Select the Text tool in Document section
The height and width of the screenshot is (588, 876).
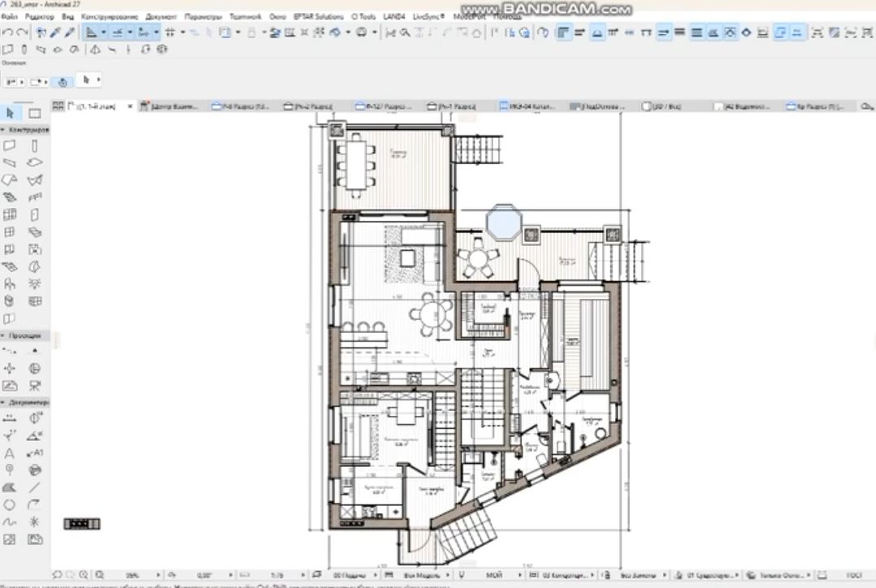(10, 453)
